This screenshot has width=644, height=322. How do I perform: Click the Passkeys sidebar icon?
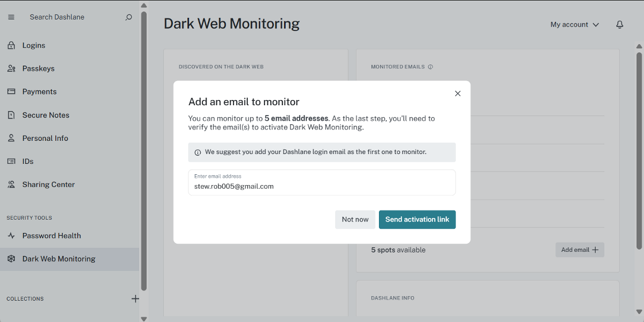[11, 68]
